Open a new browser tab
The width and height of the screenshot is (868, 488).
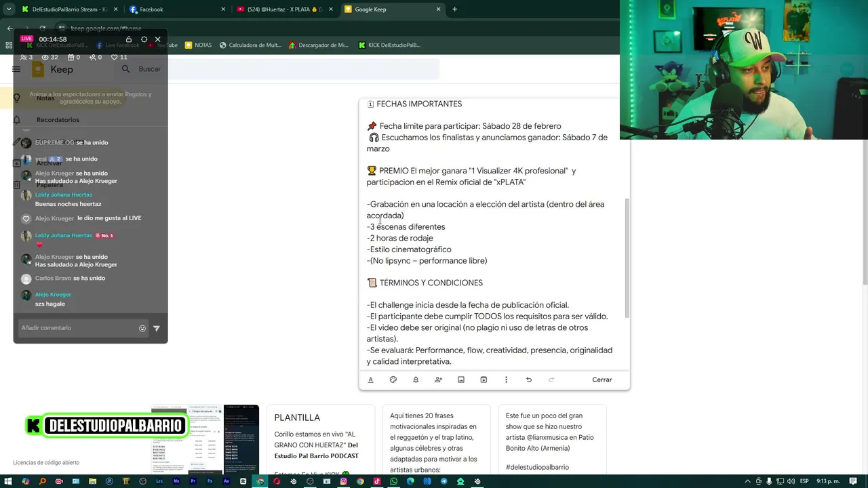[454, 9]
